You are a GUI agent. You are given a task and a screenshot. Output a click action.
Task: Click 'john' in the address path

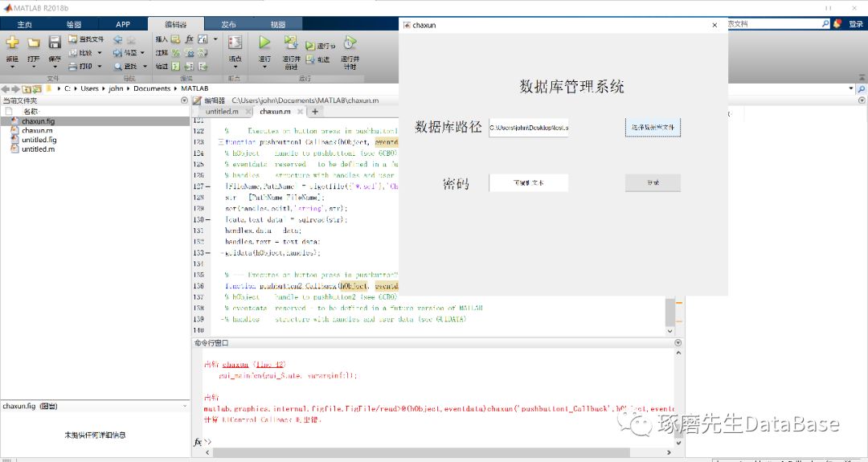pos(116,88)
